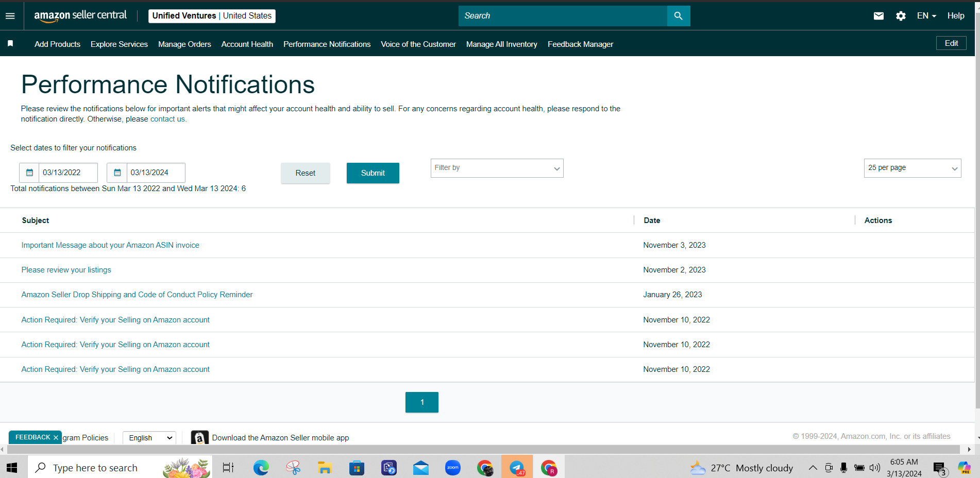Click the bookmark icon in navigation bar
Screen dimensions: 980x478
click(x=10, y=44)
